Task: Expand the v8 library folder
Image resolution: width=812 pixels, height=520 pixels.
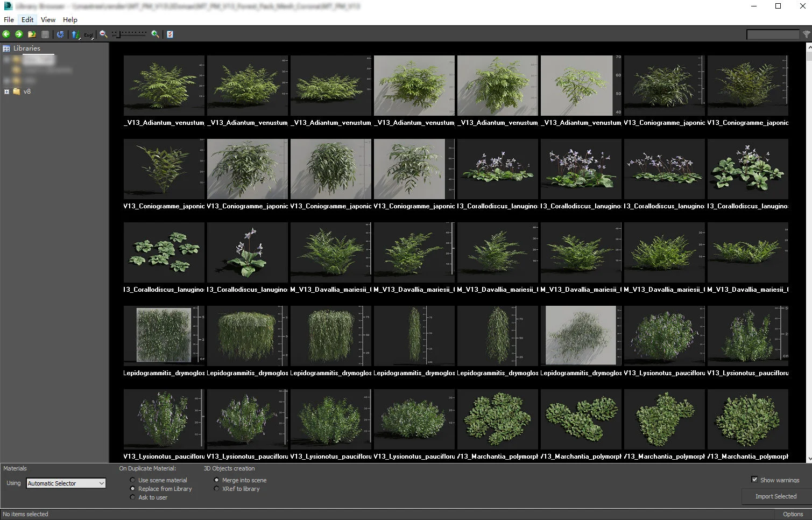Action: coord(7,92)
